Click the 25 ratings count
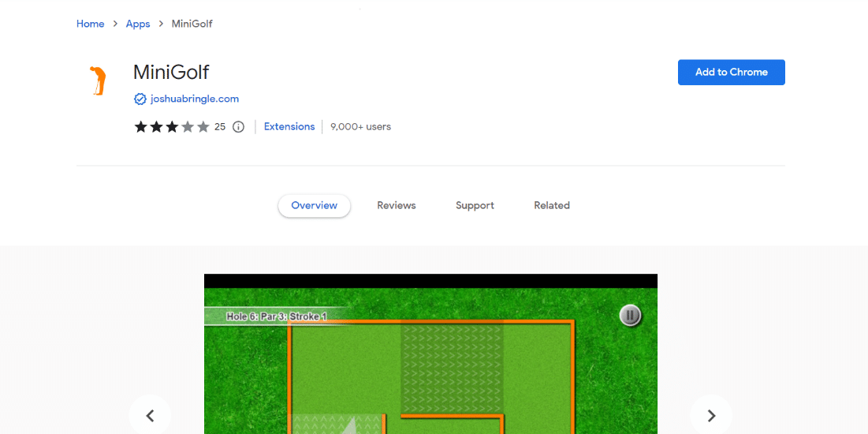 [220, 127]
